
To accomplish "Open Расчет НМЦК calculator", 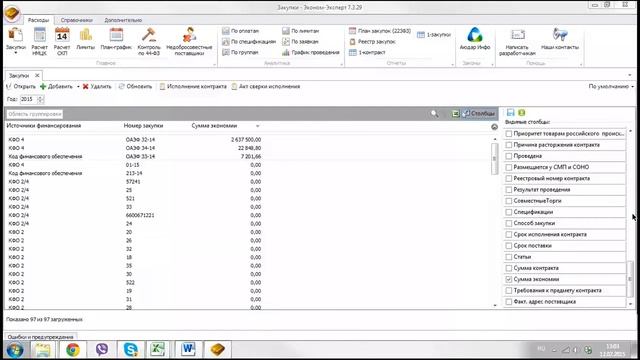I will pos(40,41).
